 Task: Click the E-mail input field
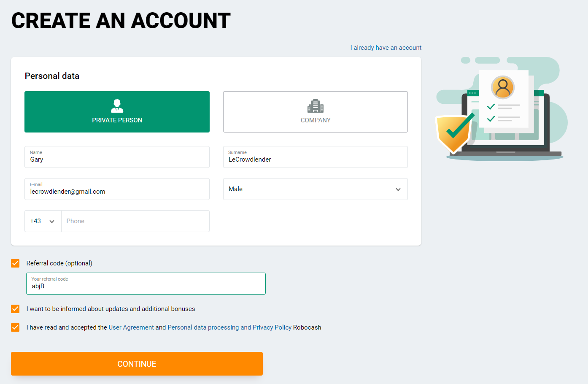coord(117,189)
